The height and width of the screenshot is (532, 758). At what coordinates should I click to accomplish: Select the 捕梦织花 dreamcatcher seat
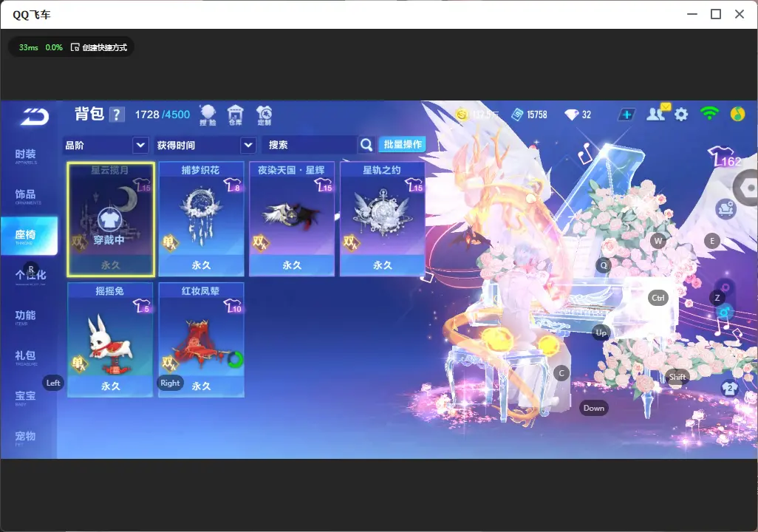tap(201, 219)
